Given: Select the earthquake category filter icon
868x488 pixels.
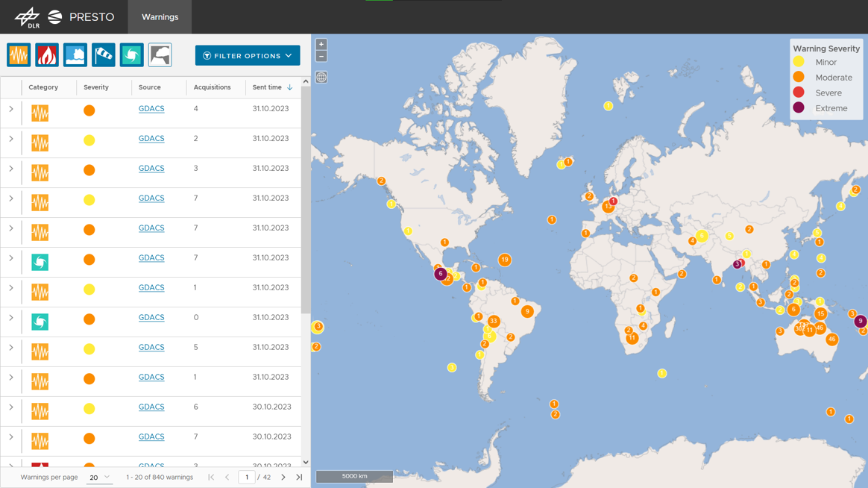Looking at the screenshot, I should pyautogui.click(x=18, y=54).
